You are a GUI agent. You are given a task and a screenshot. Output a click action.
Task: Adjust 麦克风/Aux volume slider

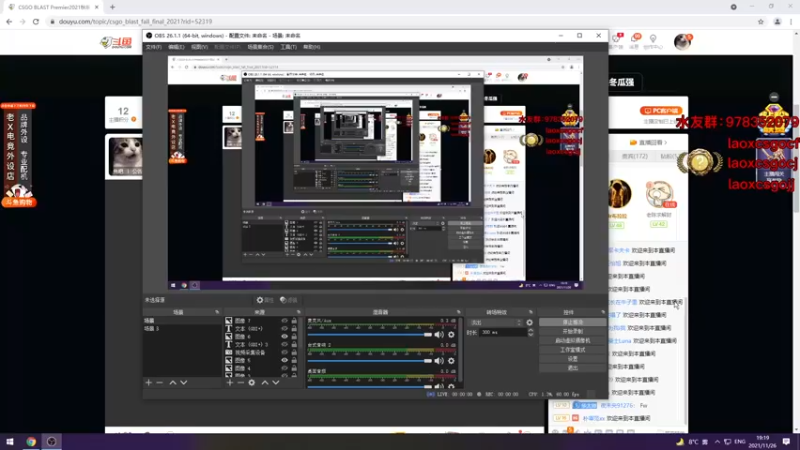tap(369, 335)
